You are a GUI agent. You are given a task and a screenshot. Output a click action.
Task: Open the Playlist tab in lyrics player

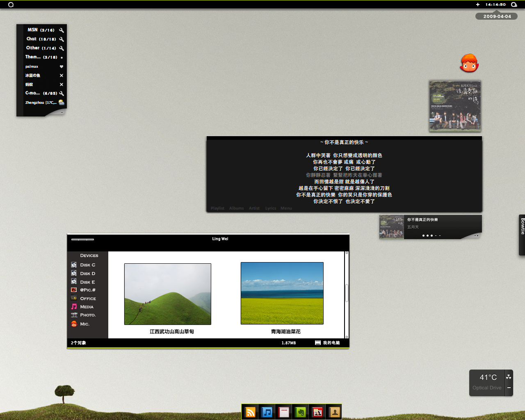pos(217,208)
